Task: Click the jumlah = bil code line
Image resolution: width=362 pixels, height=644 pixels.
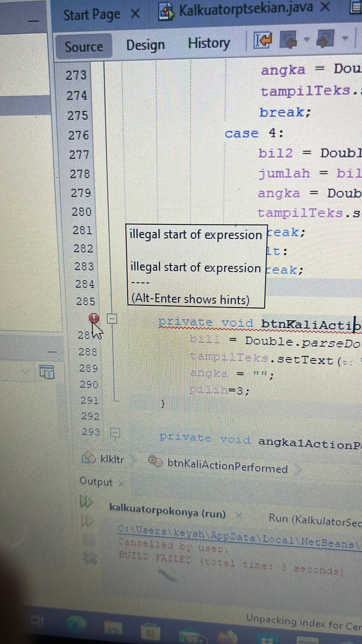Action: [309, 174]
